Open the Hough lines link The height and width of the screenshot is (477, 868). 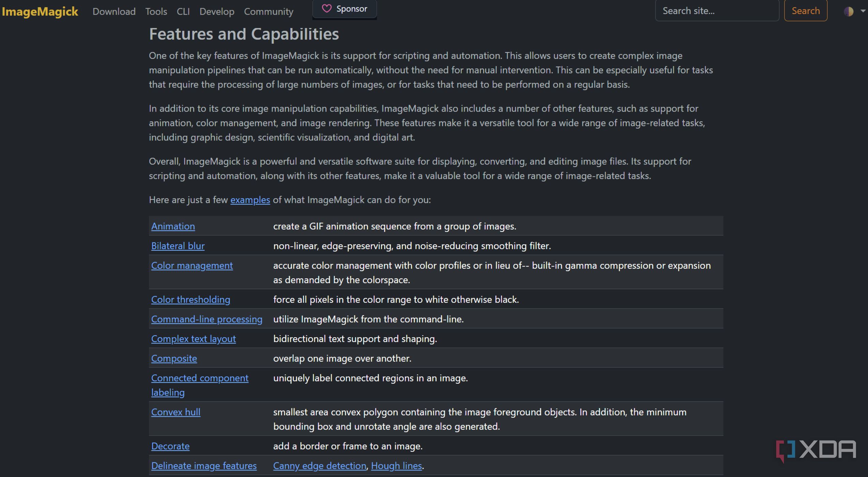[396, 466]
